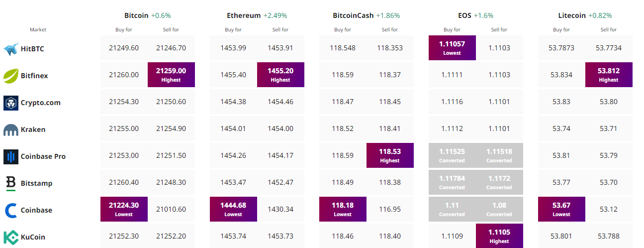Click Bitfinex highest Litecoin sell price 53.812
644x248 pixels.
tap(609, 75)
